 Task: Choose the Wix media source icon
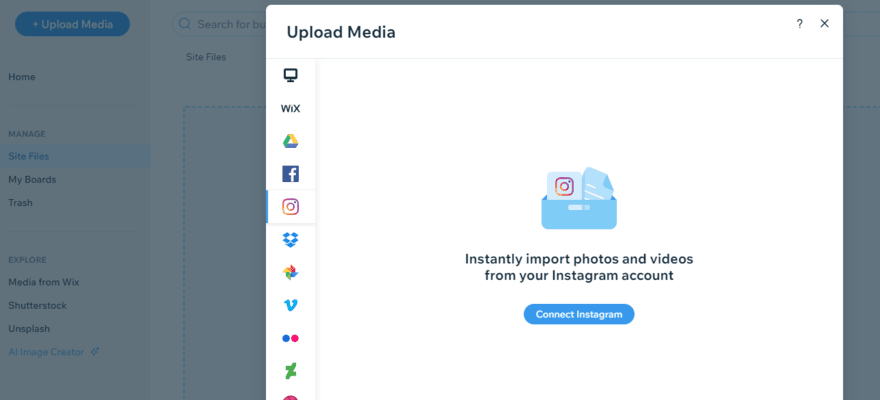point(290,109)
